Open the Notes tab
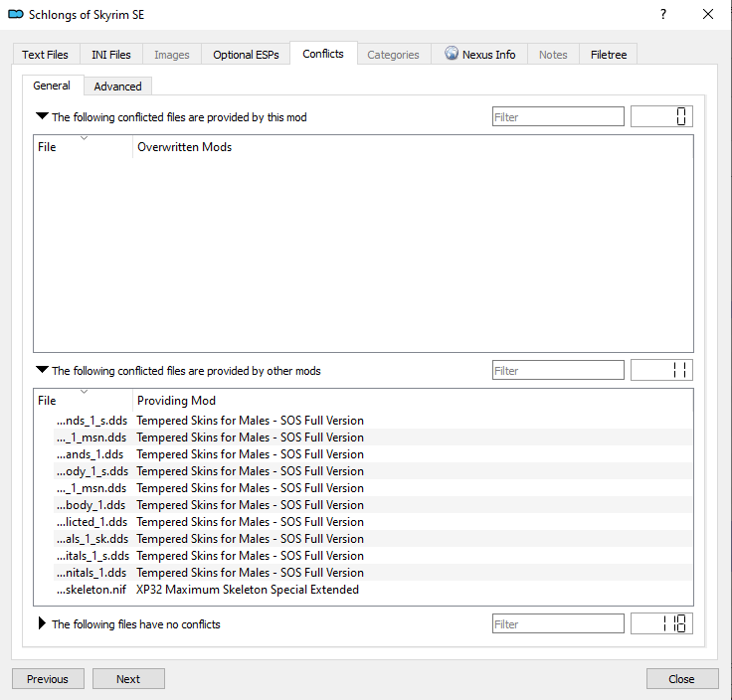732x700 pixels. point(553,55)
